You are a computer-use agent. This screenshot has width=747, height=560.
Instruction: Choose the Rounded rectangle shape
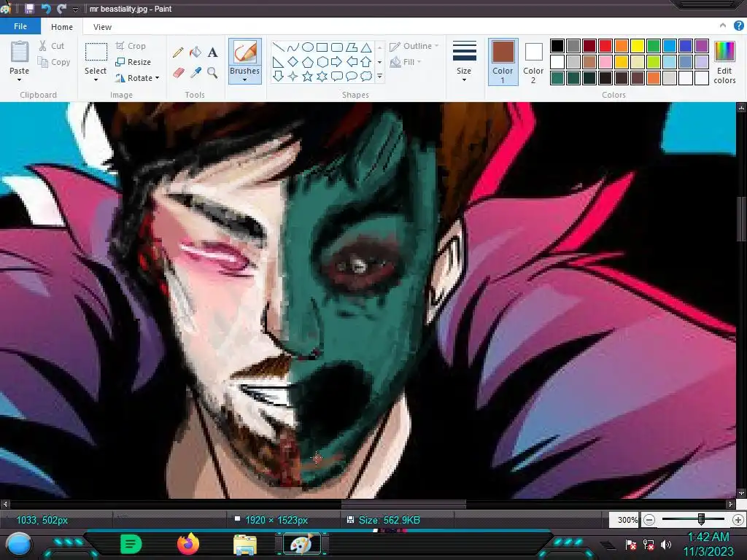point(337,47)
